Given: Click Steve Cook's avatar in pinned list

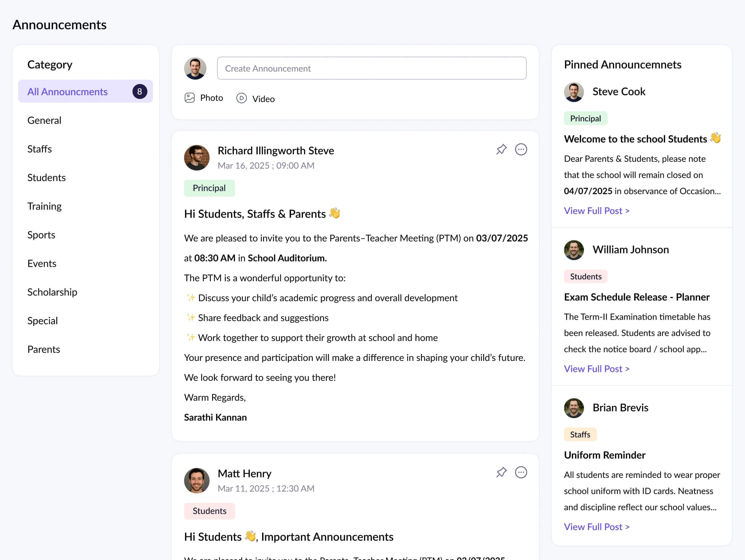Looking at the screenshot, I should (x=574, y=92).
